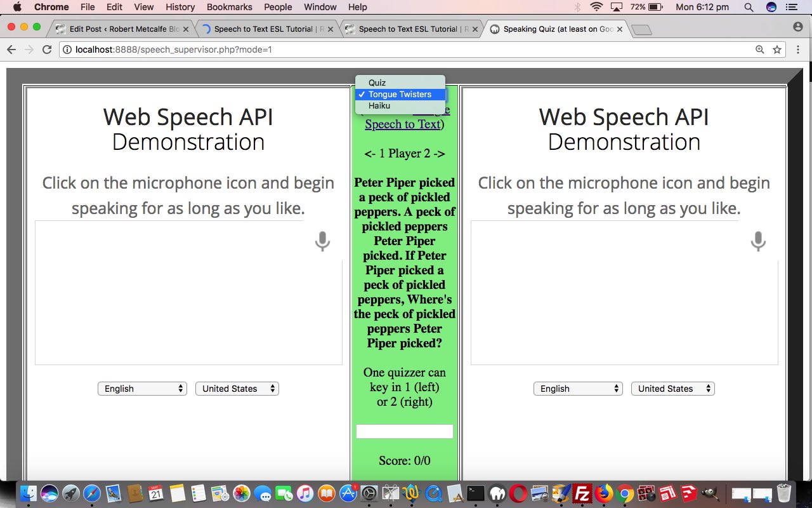Open the Speech to Text link
This screenshot has width=812, height=508.
[x=402, y=124]
